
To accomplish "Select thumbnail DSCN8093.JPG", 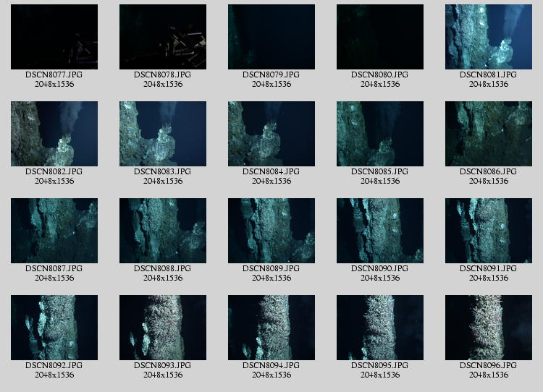I will click(x=163, y=328).
